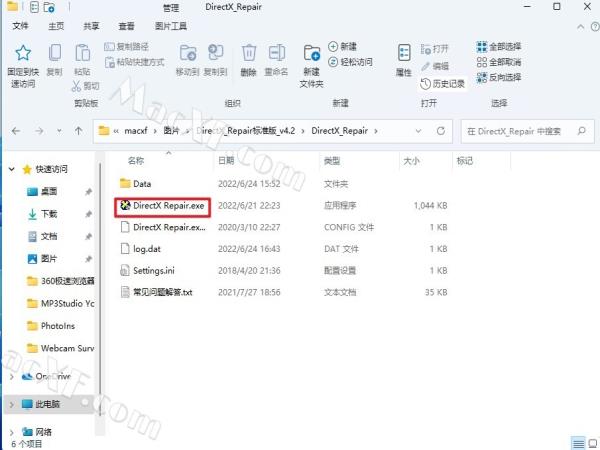Select the Data folder

coord(135,184)
